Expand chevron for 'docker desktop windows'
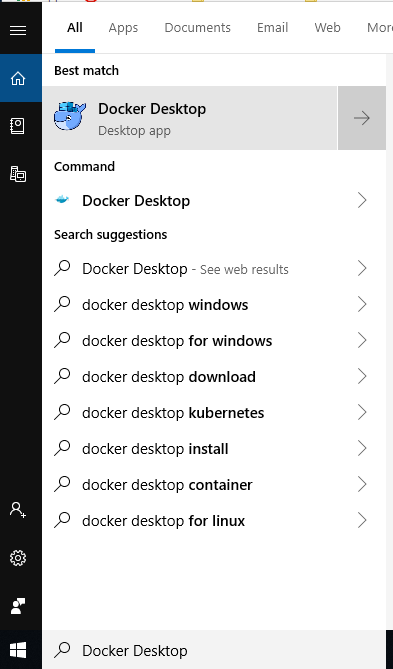 pyautogui.click(x=362, y=304)
